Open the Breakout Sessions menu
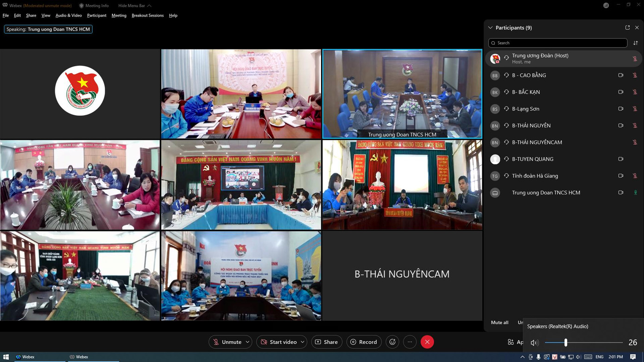Screen dimensions: 644x362 click(147, 15)
